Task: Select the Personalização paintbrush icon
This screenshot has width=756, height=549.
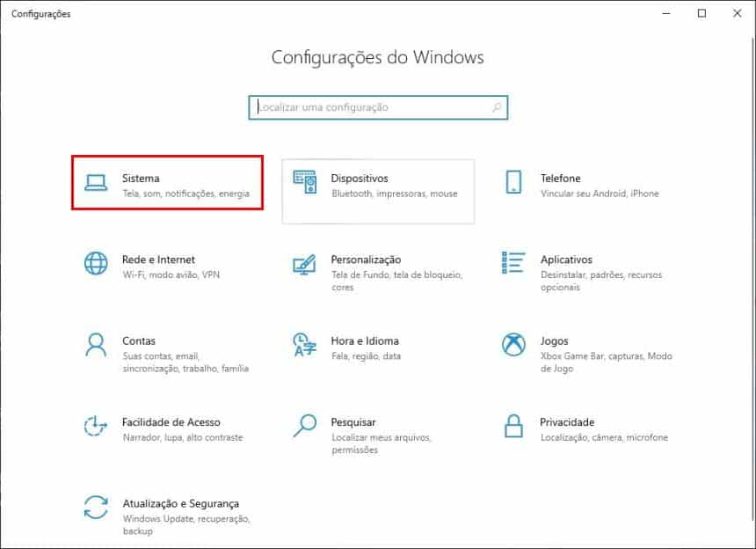Action: pyautogui.click(x=304, y=264)
